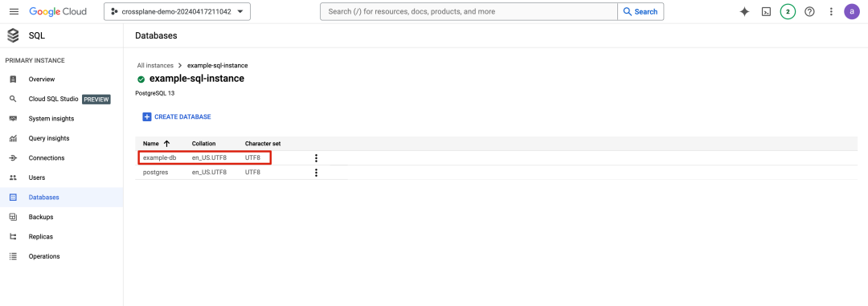Open the more actions menu for example-db
Screen dimensions: 868x306
click(x=316, y=158)
